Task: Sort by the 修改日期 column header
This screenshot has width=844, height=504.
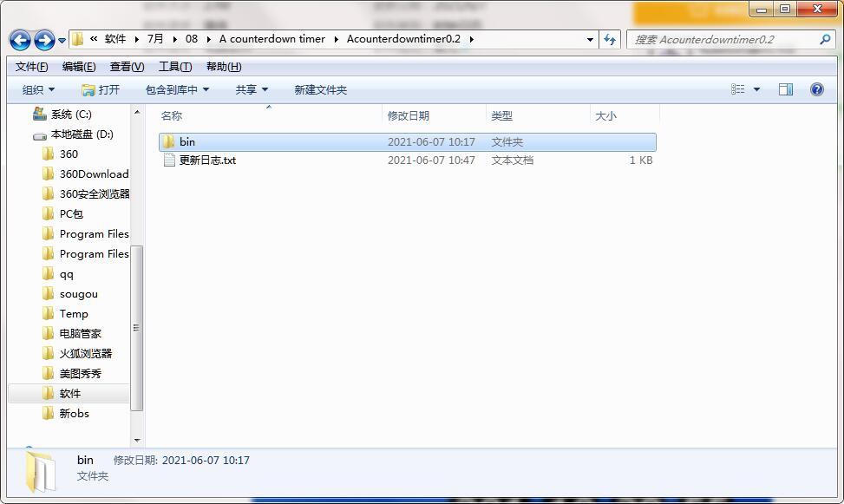Action: click(408, 115)
